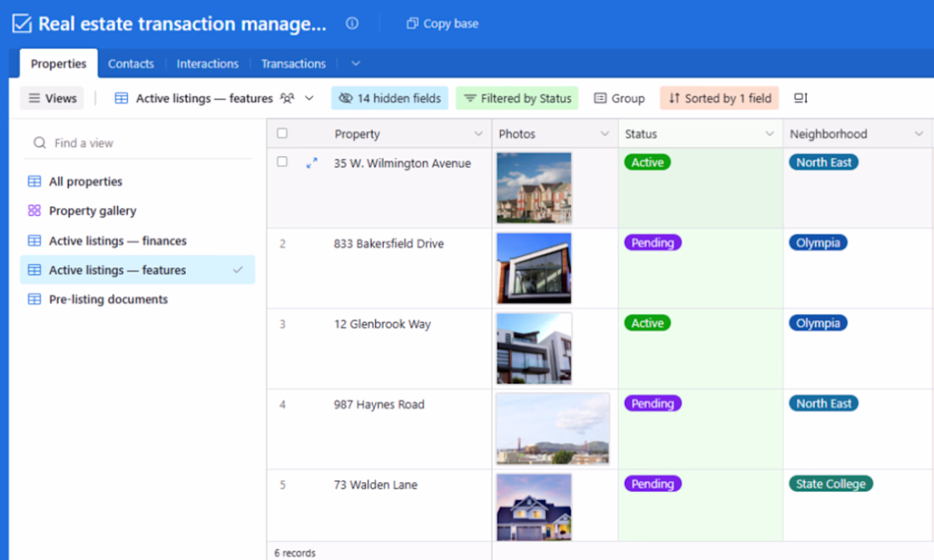
Task: Click the checkmark base icon near title
Action: [x=22, y=24]
